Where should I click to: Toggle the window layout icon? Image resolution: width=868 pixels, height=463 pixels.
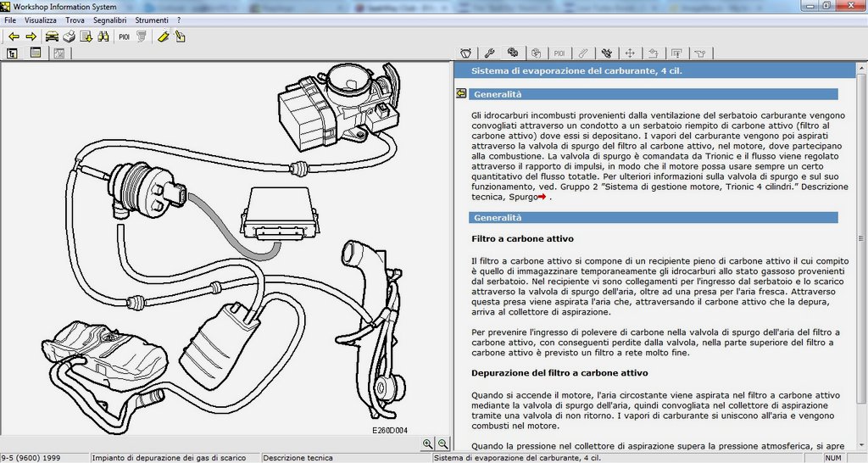point(36,53)
